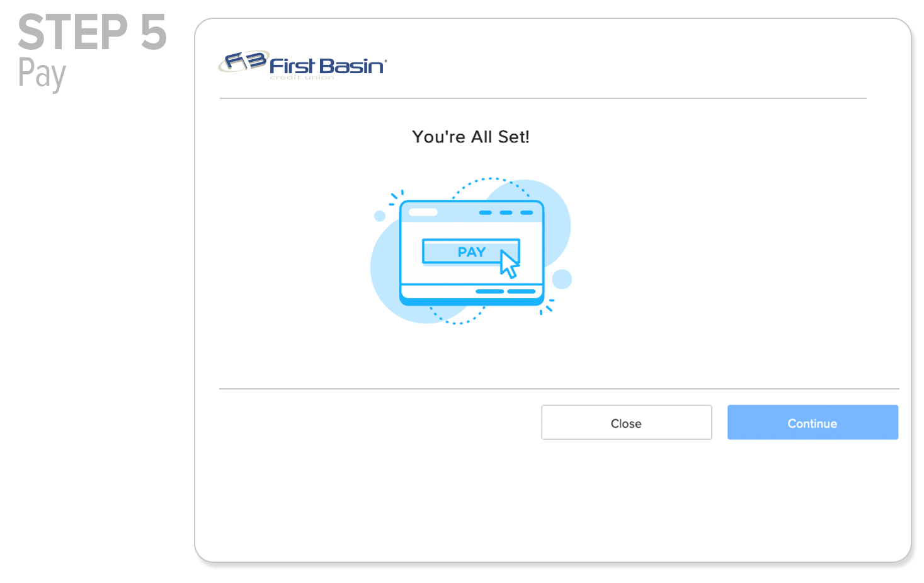The width and height of the screenshot is (924, 583).
Task: Click the light blue circle right of illustration
Action: 562,279
